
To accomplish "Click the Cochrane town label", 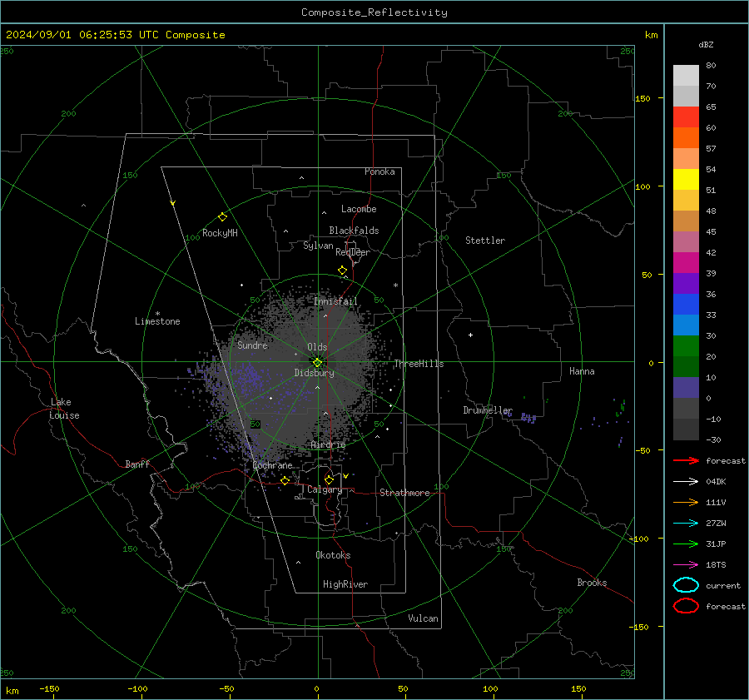I will pos(272,465).
